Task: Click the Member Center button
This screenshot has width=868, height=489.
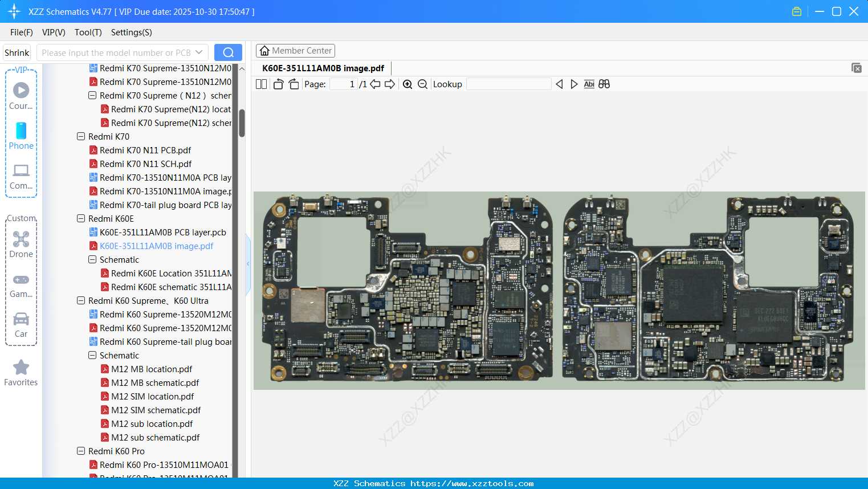Action: (x=295, y=50)
